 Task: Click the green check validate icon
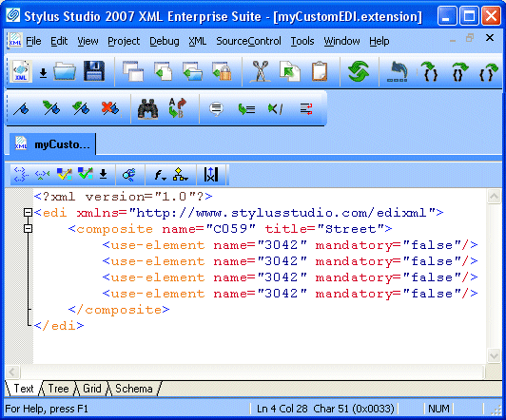pyautogui.click(x=86, y=173)
